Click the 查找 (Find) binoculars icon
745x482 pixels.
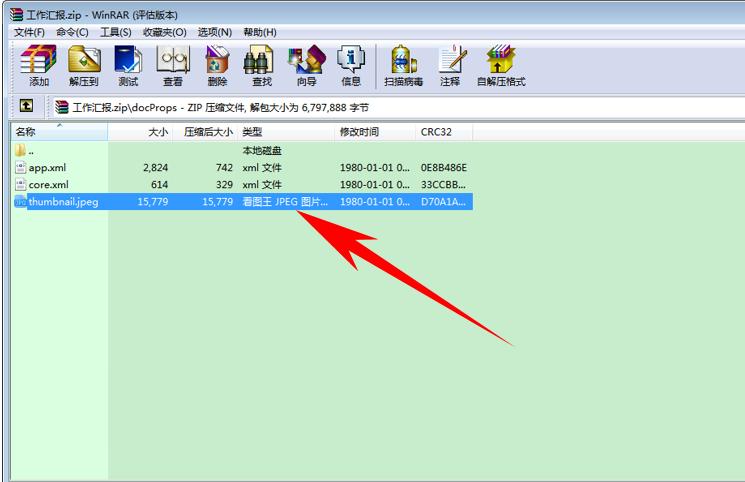coord(259,59)
